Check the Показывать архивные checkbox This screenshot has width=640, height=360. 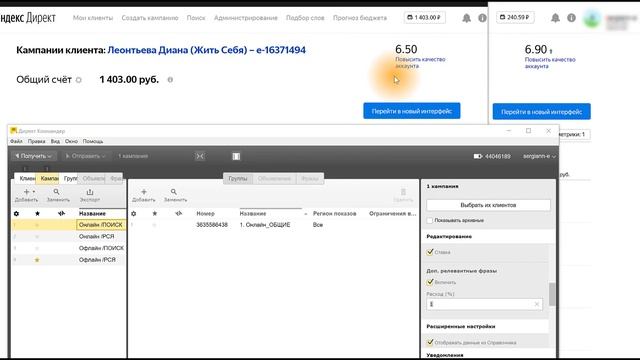tap(429, 220)
